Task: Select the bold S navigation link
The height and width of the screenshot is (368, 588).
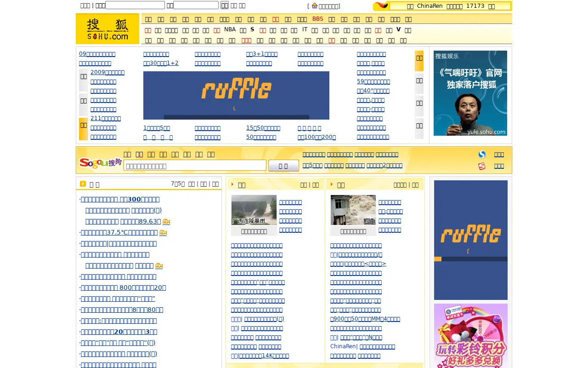Action: tap(252, 29)
